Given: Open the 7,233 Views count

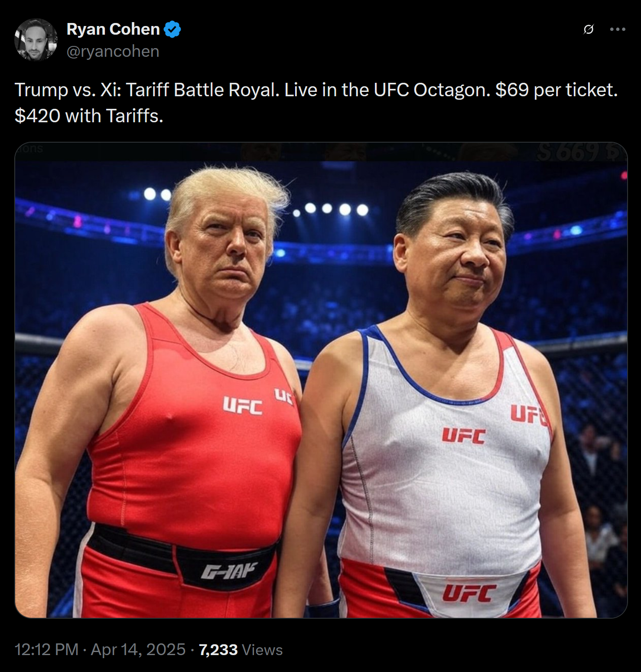Looking at the screenshot, I should coord(241,650).
